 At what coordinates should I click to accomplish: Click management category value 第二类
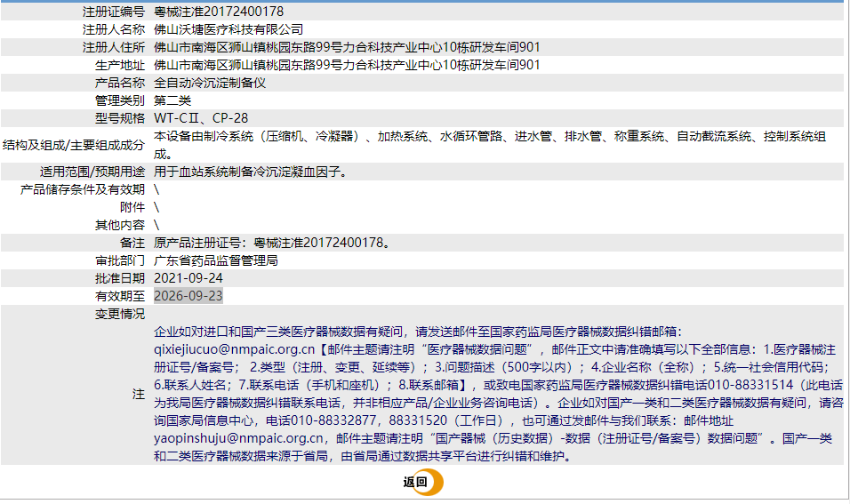172,100
